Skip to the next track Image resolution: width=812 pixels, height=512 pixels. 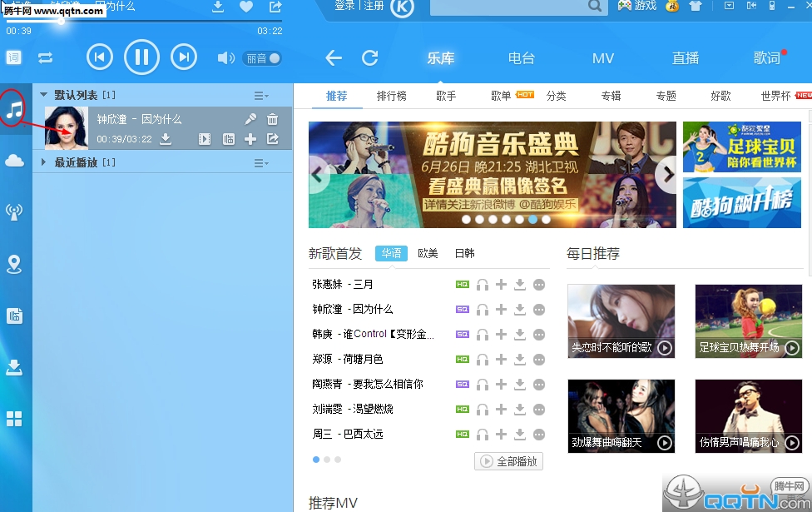[x=183, y=57]
